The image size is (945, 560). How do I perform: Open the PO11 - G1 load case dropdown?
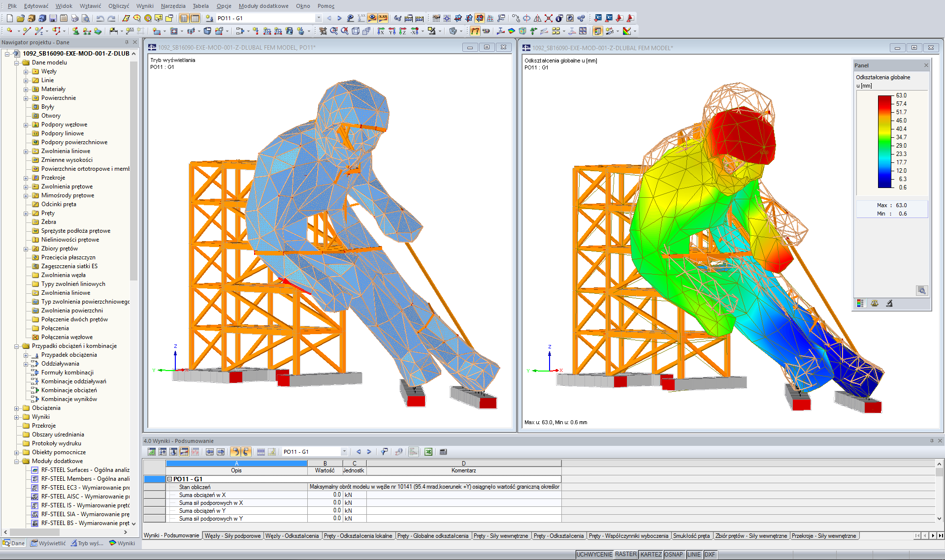click(319, 18)
